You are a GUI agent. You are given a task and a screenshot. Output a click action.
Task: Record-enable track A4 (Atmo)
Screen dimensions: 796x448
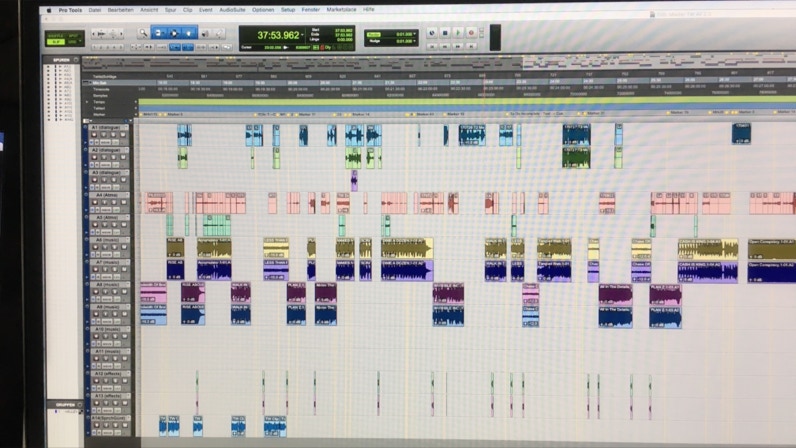click(97, 203)
